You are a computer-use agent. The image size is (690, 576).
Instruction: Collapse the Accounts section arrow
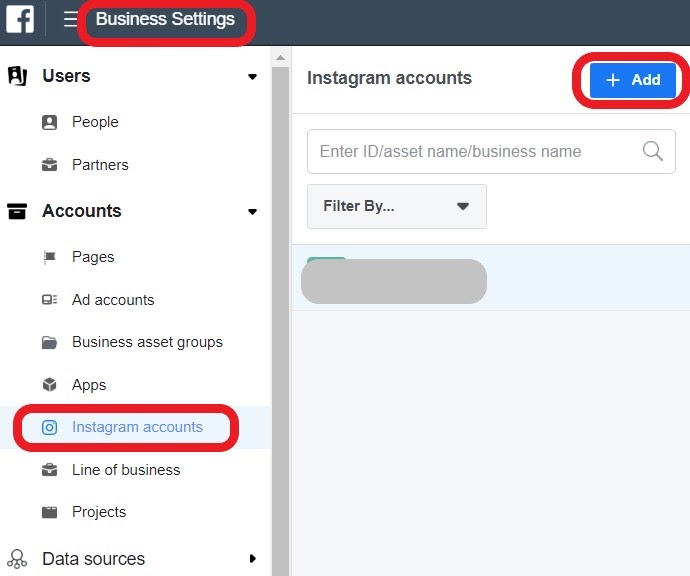click(252, 212)
